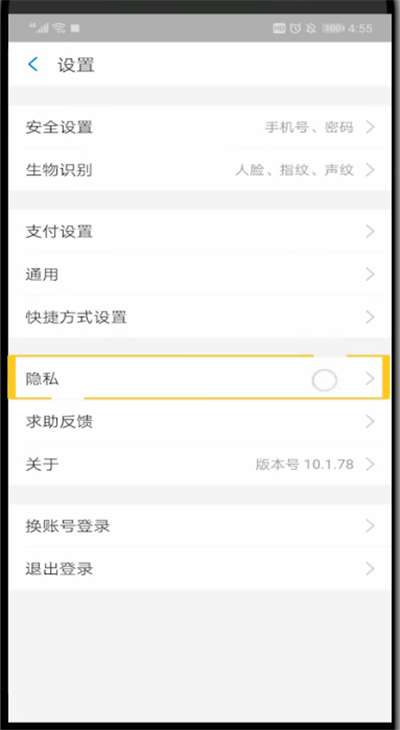Open 快捷方式设置 shortcut settings
The height and width of the screenshot is (730, 400).
200,317
